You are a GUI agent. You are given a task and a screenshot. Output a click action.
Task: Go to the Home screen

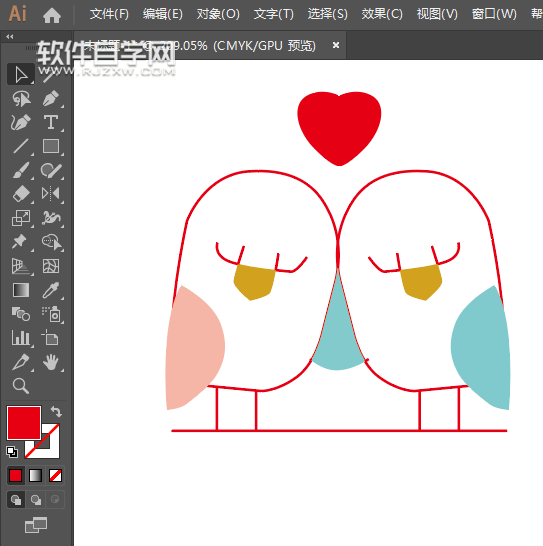52,15
